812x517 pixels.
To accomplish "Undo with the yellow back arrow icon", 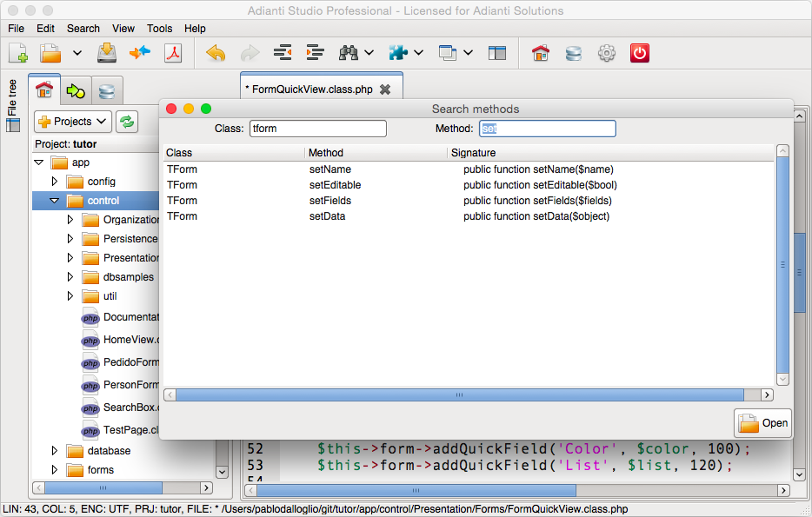I will pos(216,53).
